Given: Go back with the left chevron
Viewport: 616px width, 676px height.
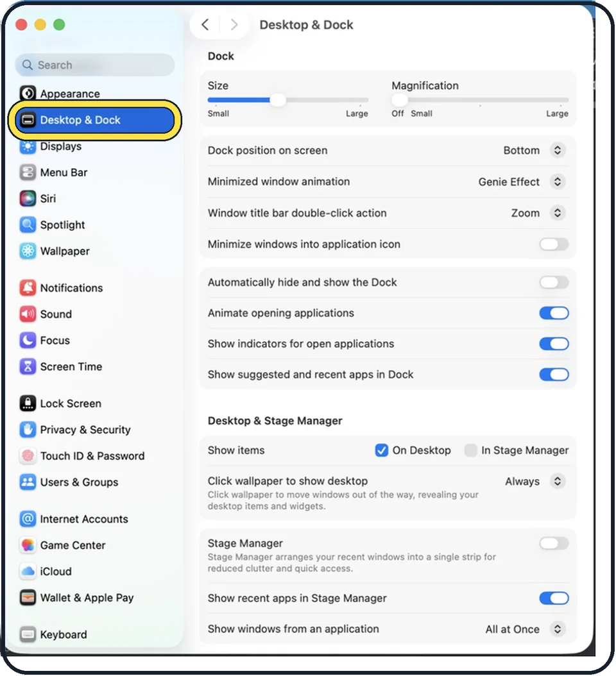Looking at the screenshot, I should pyautogui.click(x=205, y=24).
